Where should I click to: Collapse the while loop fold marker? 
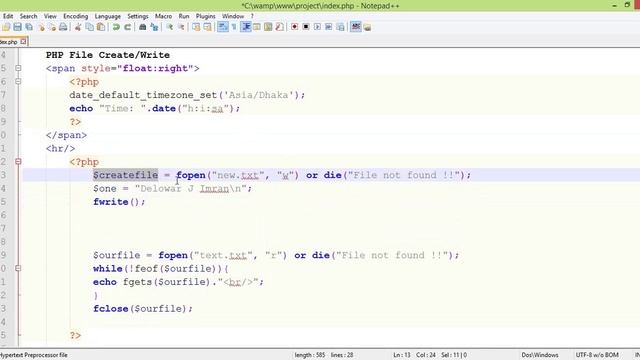click(18, 268)
